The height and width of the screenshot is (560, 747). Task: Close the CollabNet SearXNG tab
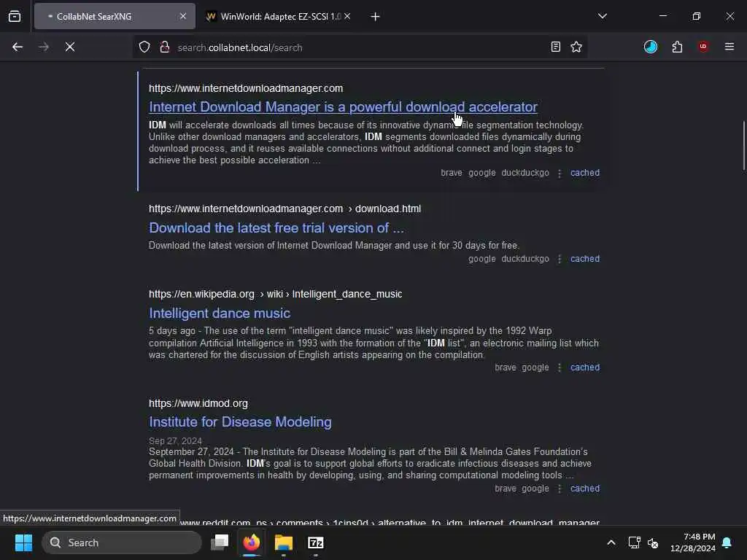(183, 16)
